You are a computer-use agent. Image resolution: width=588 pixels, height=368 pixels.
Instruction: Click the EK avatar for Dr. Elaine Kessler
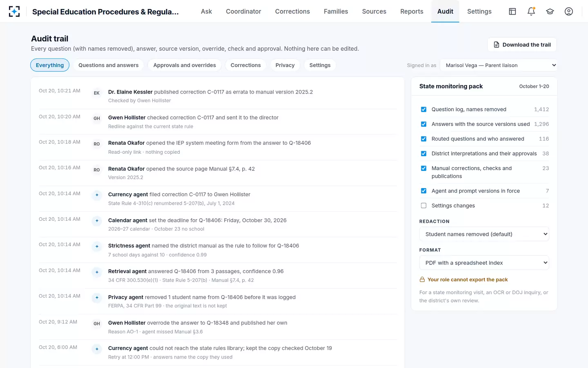(97, 93)
